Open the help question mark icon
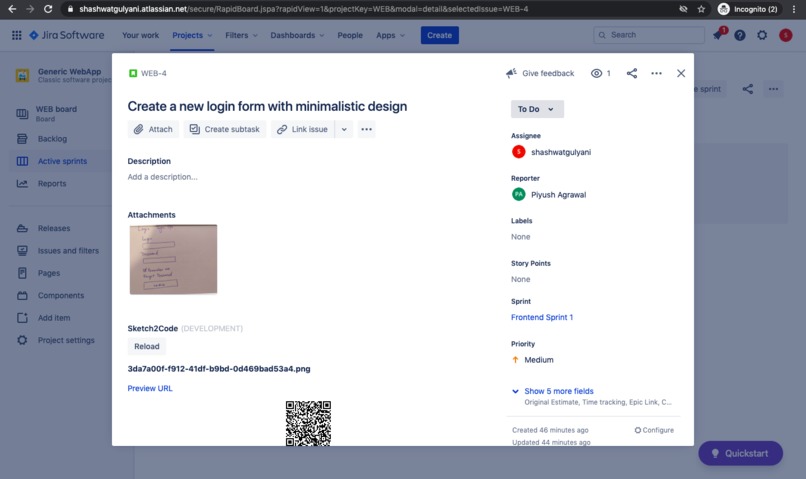806x479 pixels. (x=740, y=35)
